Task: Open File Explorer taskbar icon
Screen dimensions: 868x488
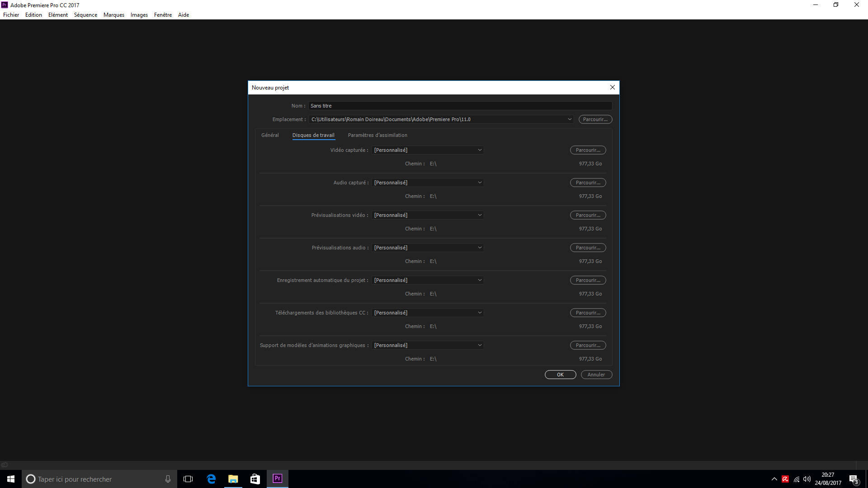Action: point(233,479)
